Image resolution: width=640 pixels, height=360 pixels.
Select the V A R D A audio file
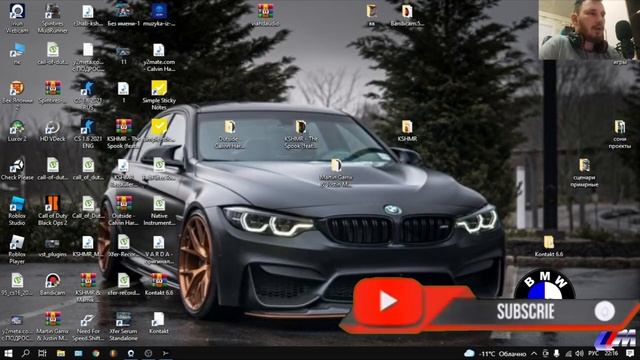pos(159,249)
